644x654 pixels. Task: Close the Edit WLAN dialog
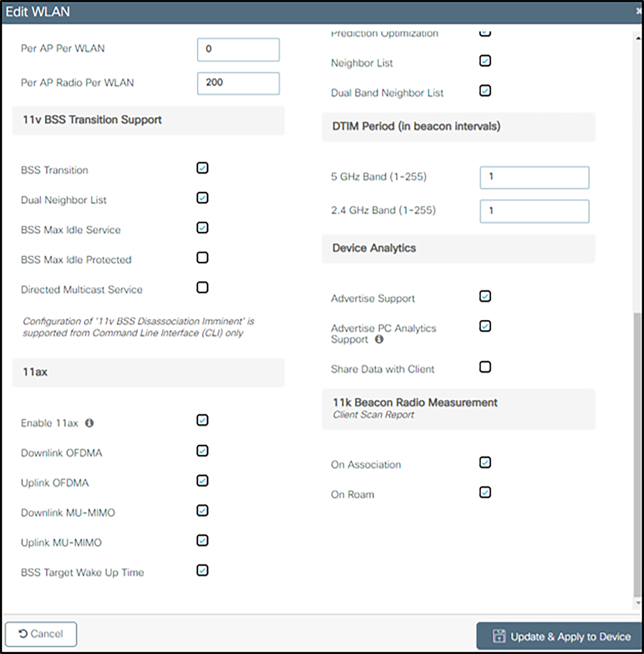[639, 11]
